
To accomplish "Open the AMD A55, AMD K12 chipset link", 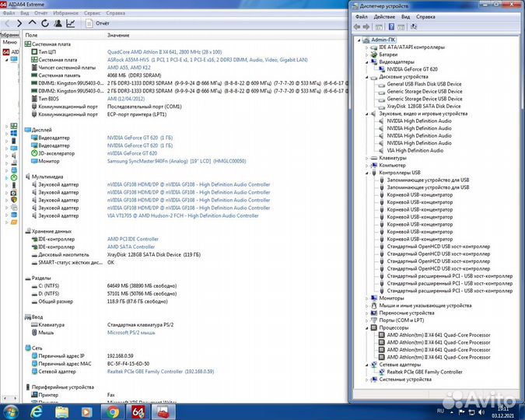I will click(129, 68).
